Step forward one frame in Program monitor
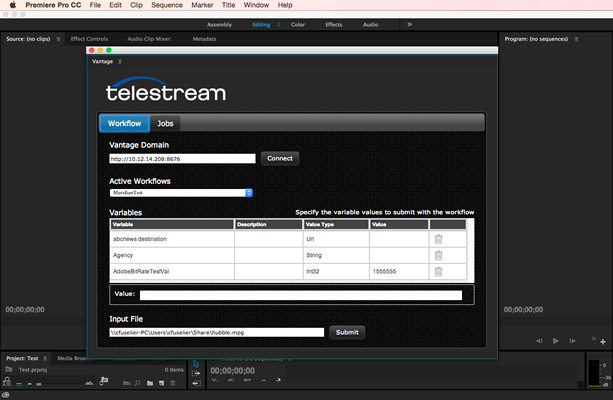Screen dimensions: 613x400 tap(572, 341)
